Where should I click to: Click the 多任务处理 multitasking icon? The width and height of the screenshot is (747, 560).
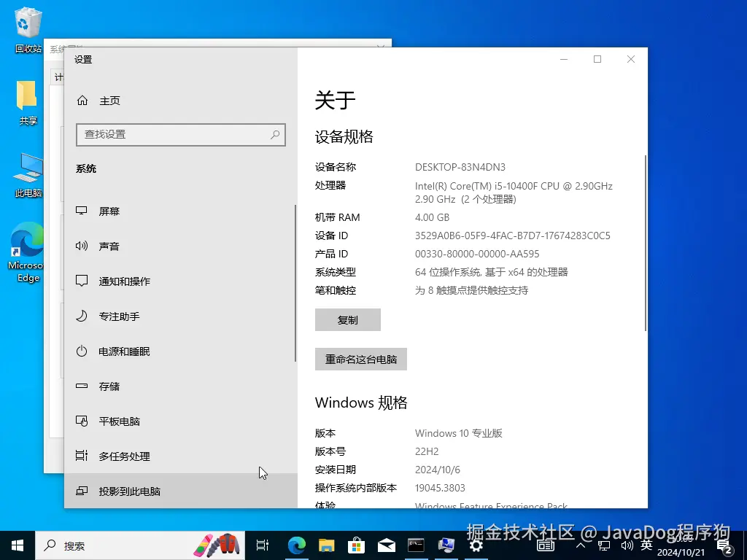pos(82,456)
